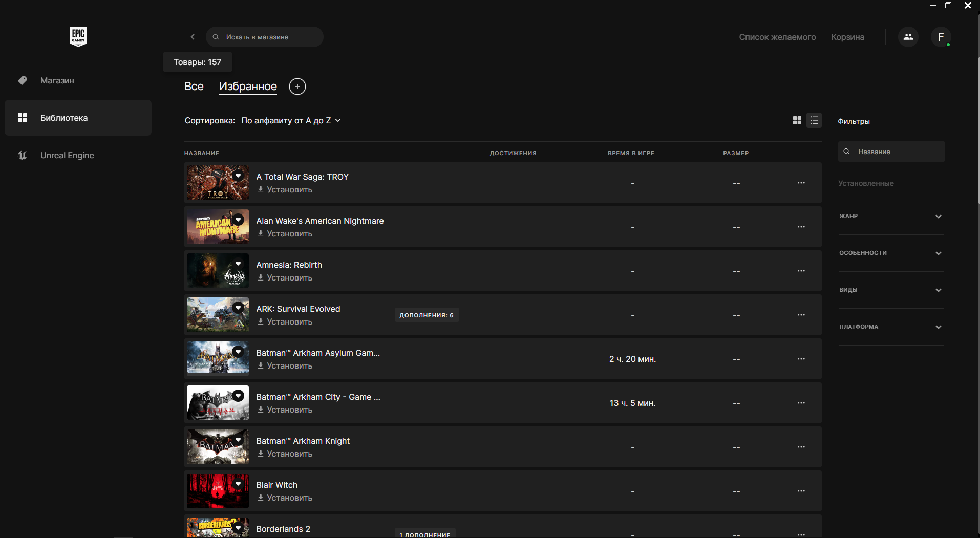Click playtime 13 ч. 5 мин.

[632, 403]
